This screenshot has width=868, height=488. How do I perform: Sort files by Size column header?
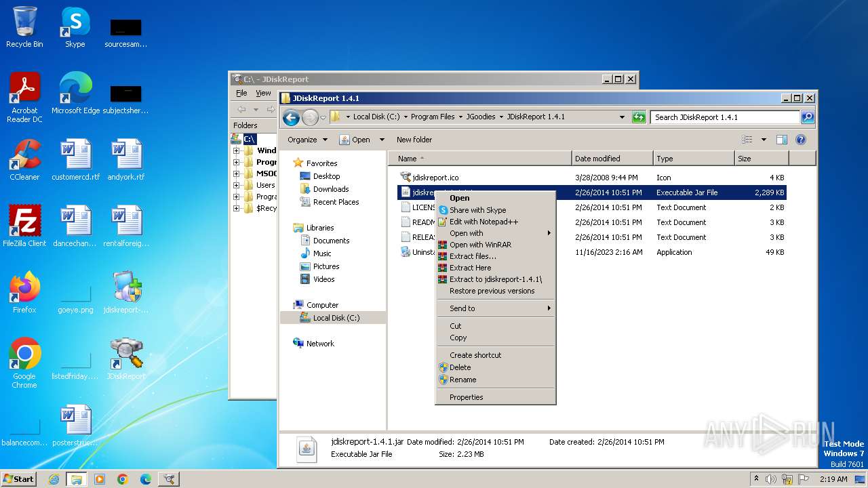[x=762, y=159]
